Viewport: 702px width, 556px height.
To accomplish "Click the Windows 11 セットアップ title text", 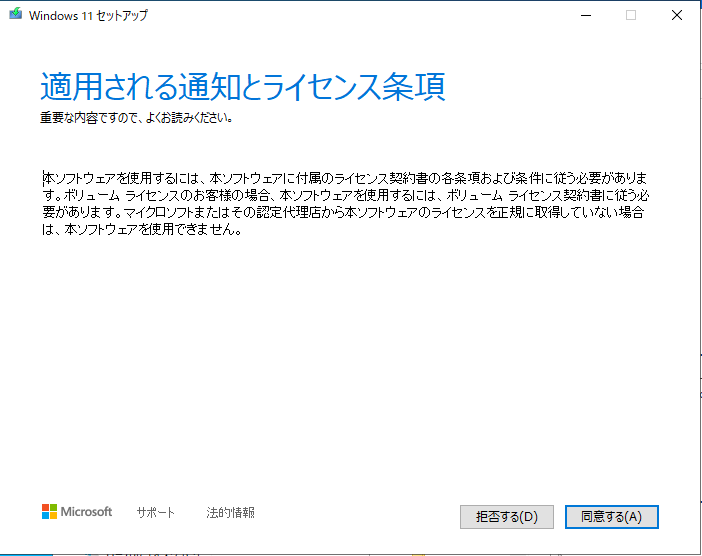I will [88, 15].
